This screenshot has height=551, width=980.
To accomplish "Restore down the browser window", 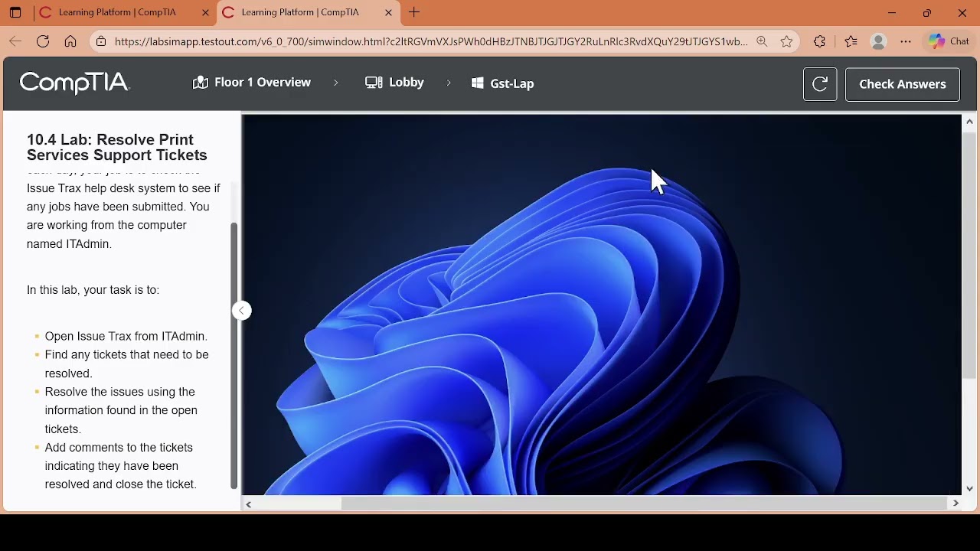I will [927, 12].
